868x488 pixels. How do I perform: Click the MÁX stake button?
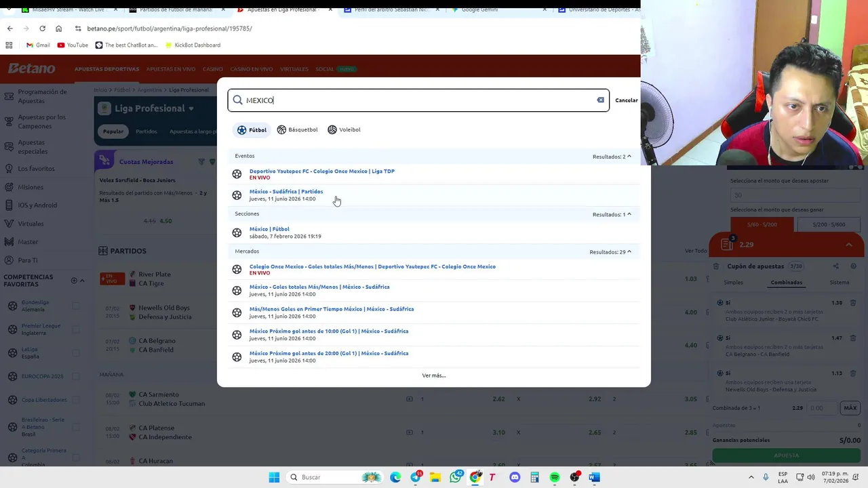click(850, 408)
